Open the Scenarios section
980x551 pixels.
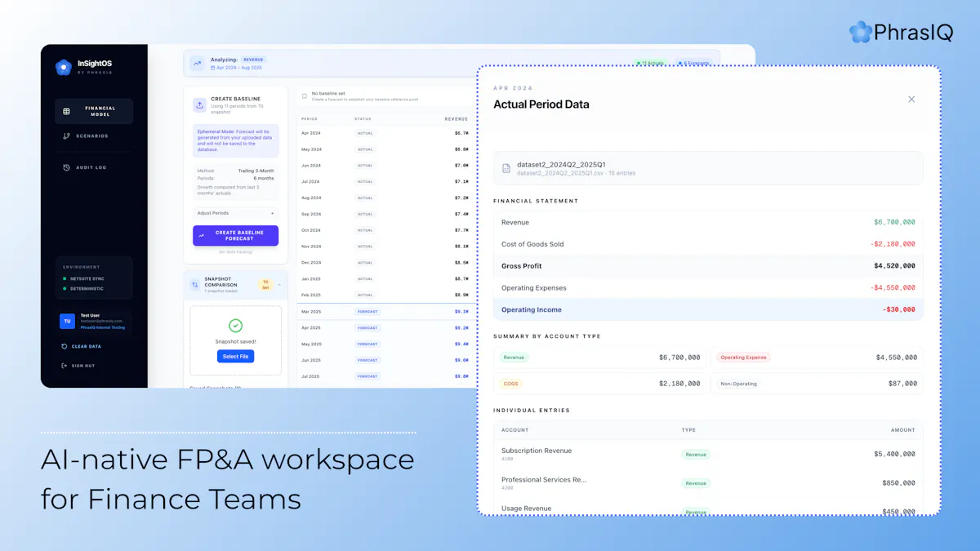pyautogui.click(x=94, y=136)
